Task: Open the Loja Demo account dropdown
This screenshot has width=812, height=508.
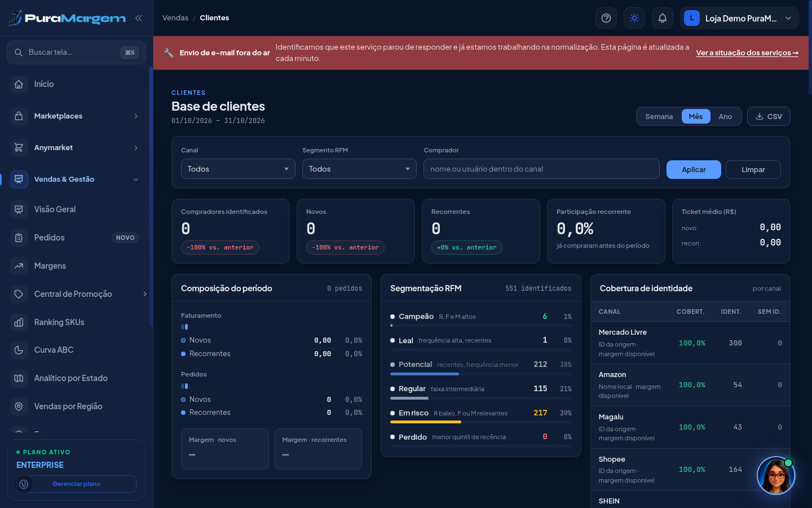Action: pyautogui.click(x=740, y=18)
